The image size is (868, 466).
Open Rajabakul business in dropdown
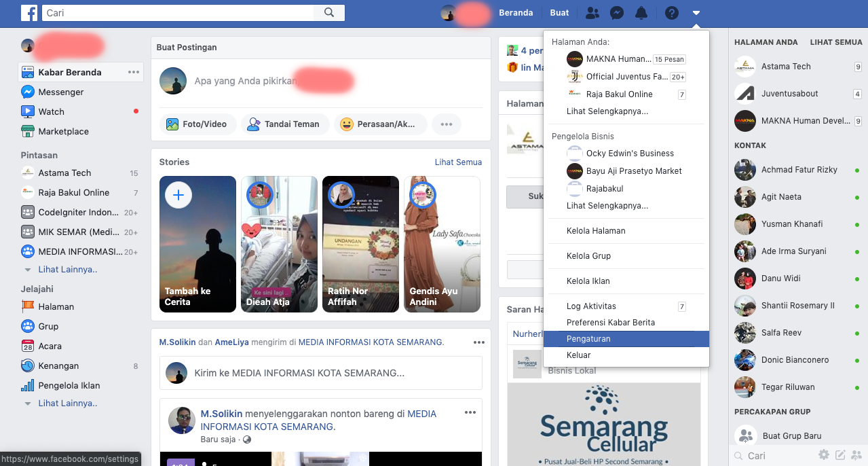626,188
